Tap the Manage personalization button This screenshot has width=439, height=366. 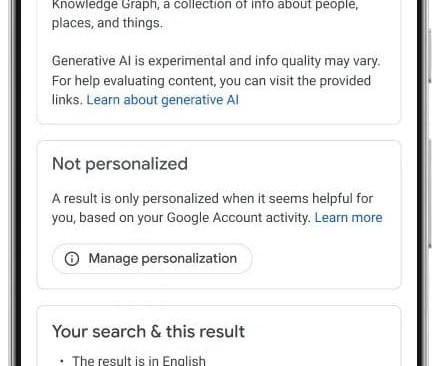point(152,259)
